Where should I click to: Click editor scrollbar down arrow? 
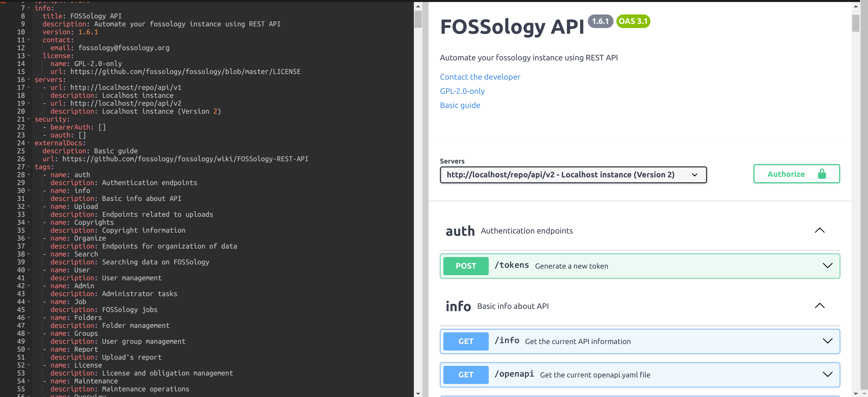[418, 393]
